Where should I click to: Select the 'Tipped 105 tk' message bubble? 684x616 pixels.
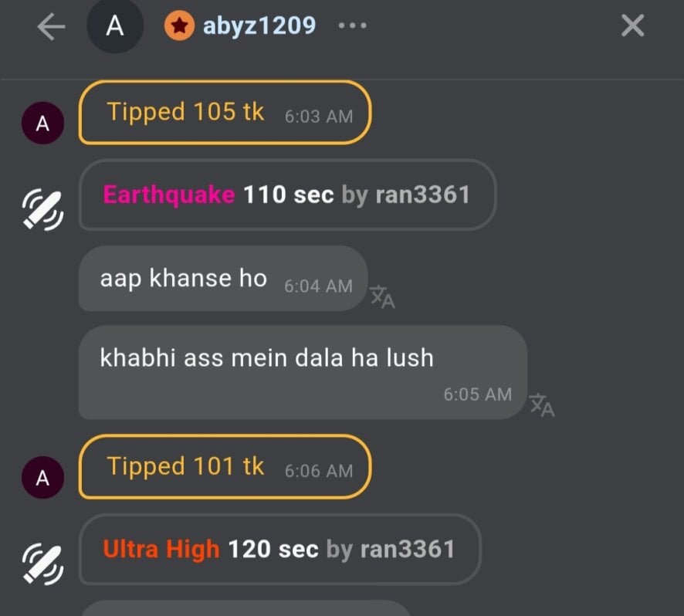225,112
